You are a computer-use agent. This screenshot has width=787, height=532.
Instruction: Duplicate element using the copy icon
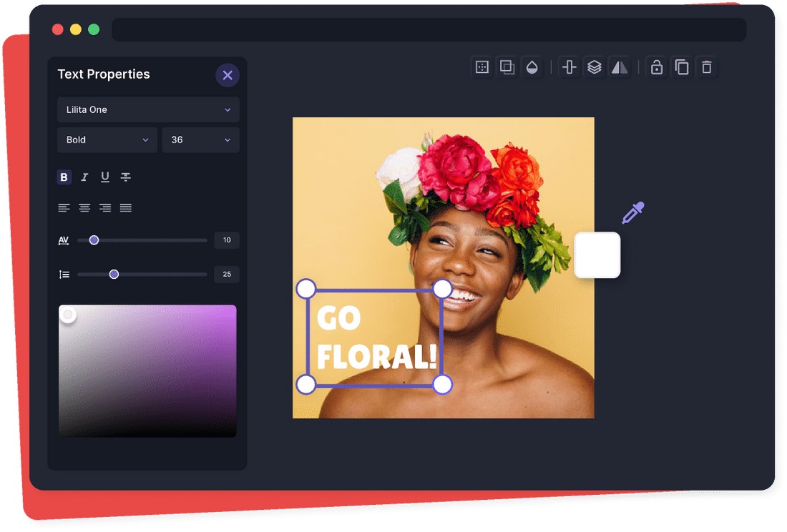click(682, 67)
